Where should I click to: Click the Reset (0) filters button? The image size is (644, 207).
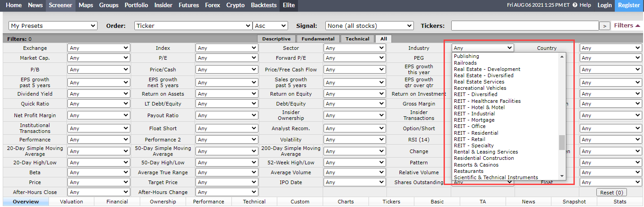(611, 193)
